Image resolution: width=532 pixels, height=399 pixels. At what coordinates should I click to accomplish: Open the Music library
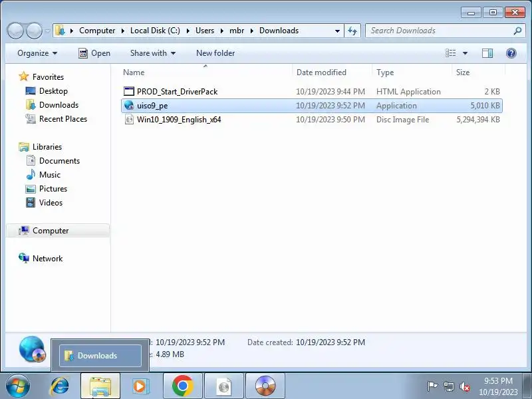point(49,175)
